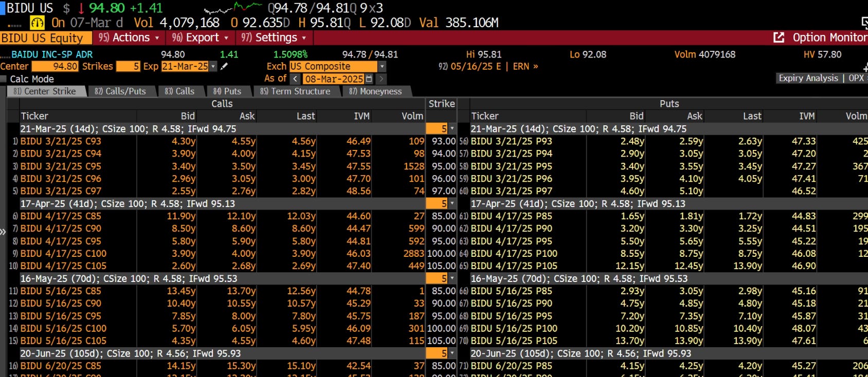Click the Expiry Analysis button
Image resolution: width=868 pixels, height=377 pixels.
[808, 78]
